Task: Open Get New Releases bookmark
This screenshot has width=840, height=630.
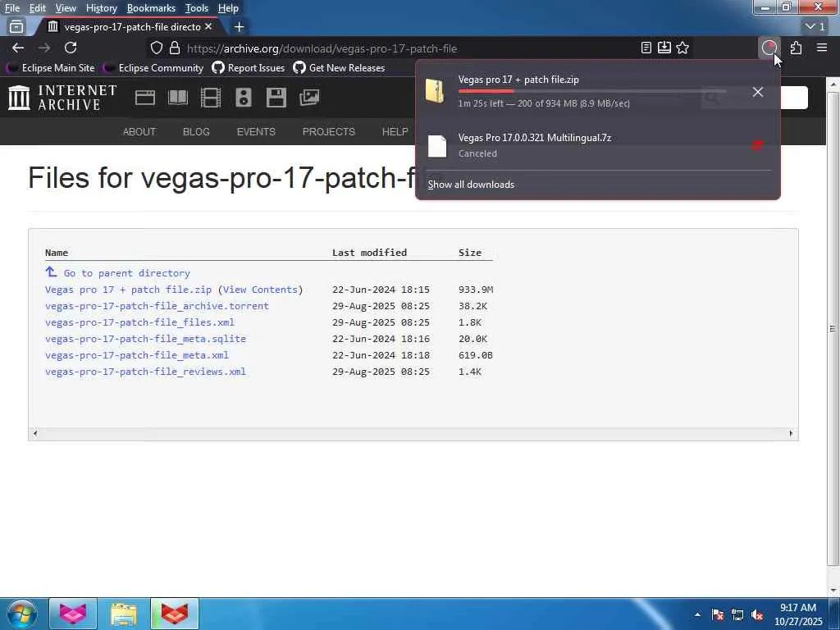Action: tap(339, 68)
